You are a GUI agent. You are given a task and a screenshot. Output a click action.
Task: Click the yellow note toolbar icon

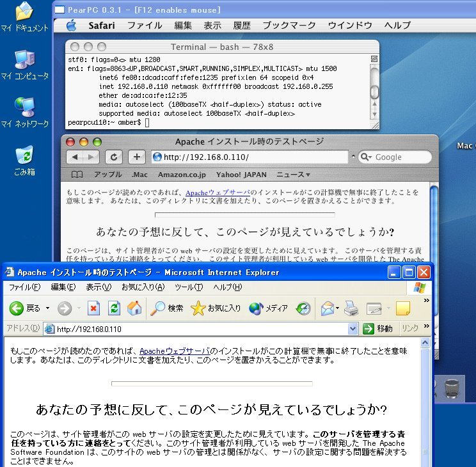(x=403, y=308)
